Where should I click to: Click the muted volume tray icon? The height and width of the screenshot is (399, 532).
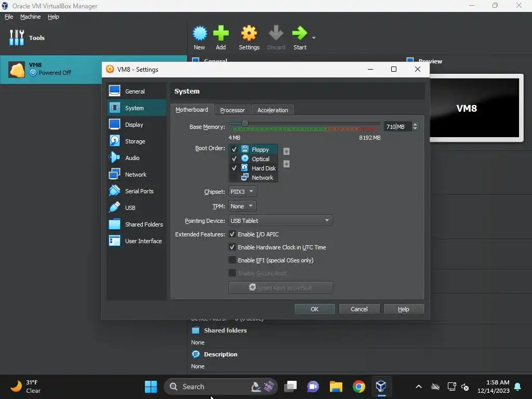(x=465, y=387)
